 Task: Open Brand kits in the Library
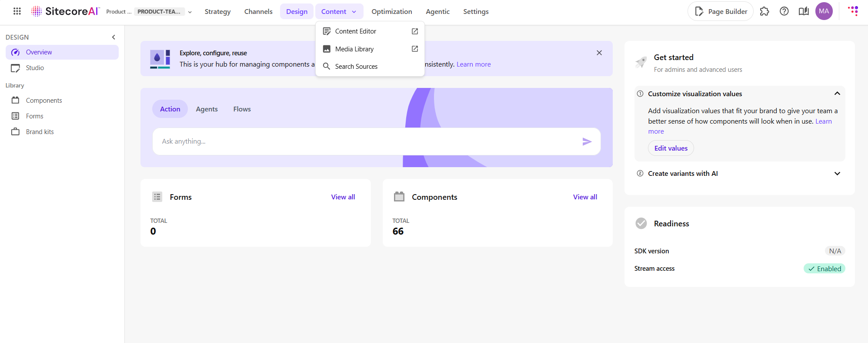point(62,132)
